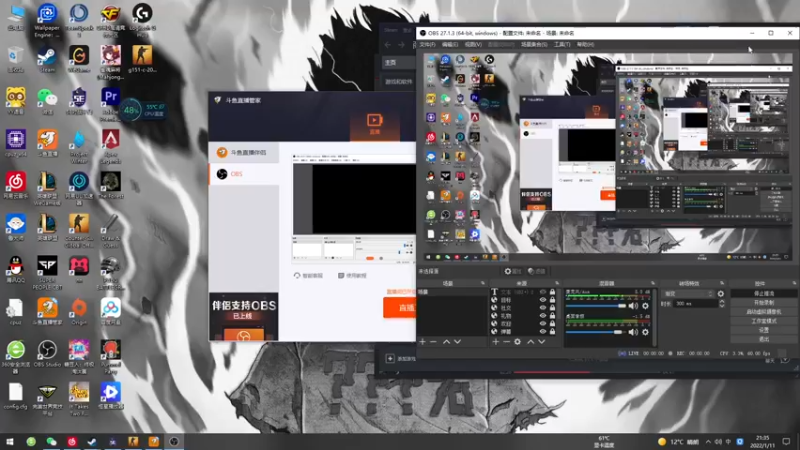Image resolution: width=800 pixels, height=450 pixels.
Task: Move source up with the arrow icon
Action: [531, 341]
